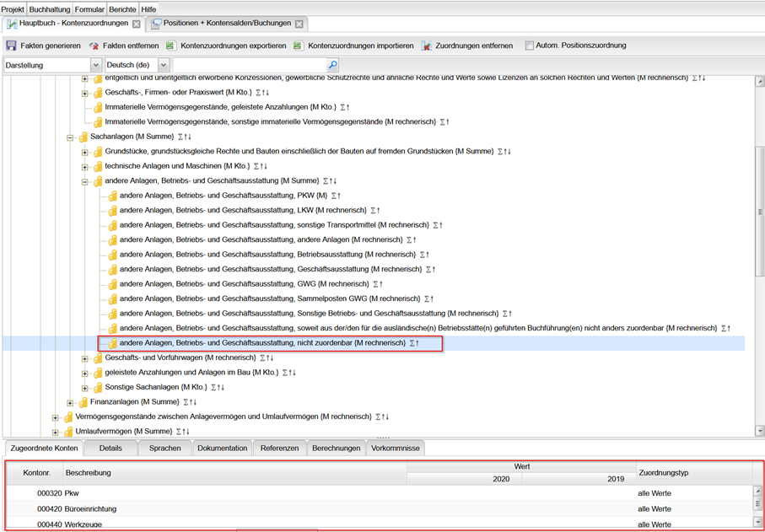Click the search text input field
Image resolution: width=765 pixels, height=532 pixels.
click(250, 64)
